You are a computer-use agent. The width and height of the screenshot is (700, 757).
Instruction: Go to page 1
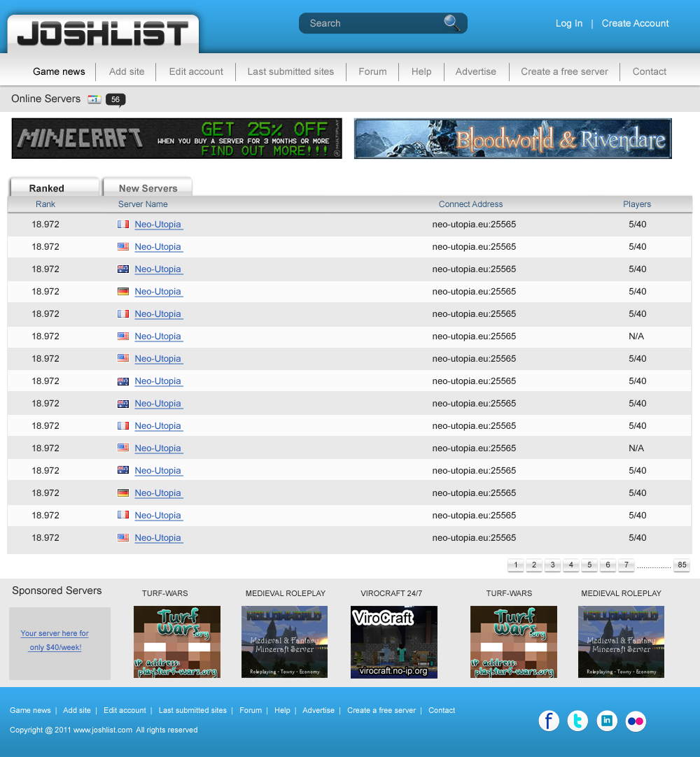pyautogui.click(x=515, y=565)
